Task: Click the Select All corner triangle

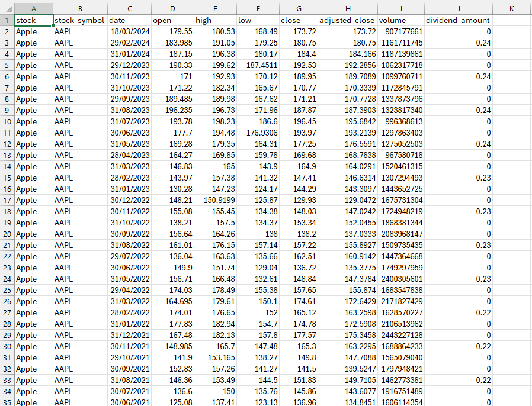Action: click(x=8, y=9)
